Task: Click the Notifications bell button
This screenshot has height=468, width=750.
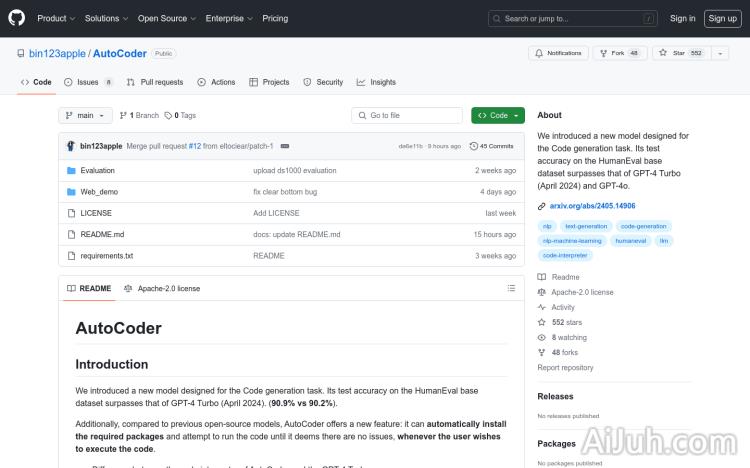Action: coord(558,53)
